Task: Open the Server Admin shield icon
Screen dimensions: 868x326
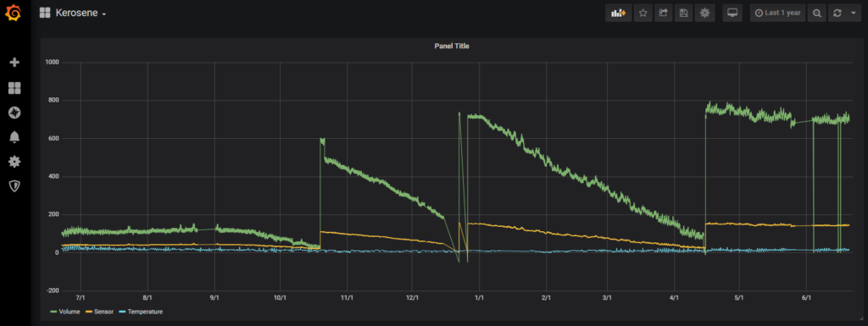Action: 14,186
